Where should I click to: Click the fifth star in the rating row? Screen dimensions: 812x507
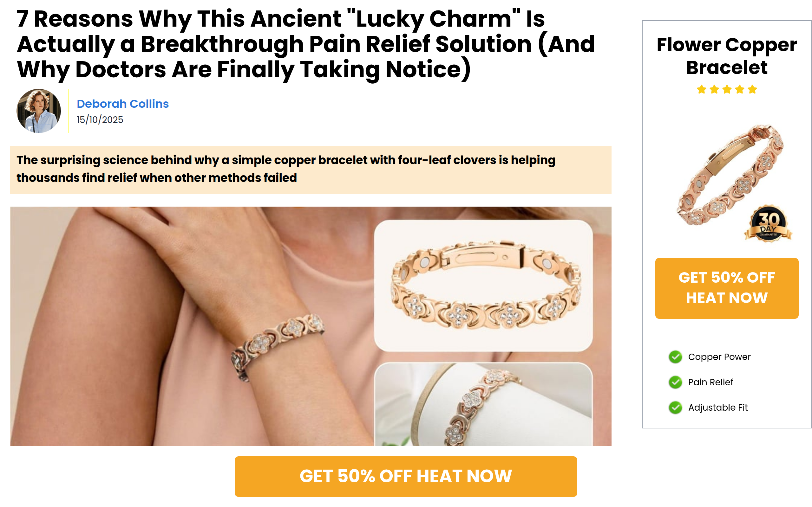(752, 90)
